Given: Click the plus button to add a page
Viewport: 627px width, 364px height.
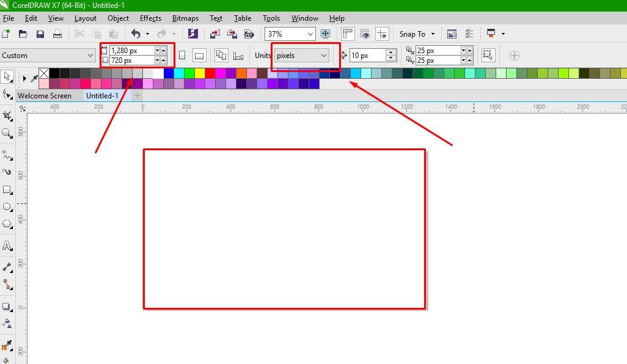Looking at the screenshot, I should pos(137,95).
